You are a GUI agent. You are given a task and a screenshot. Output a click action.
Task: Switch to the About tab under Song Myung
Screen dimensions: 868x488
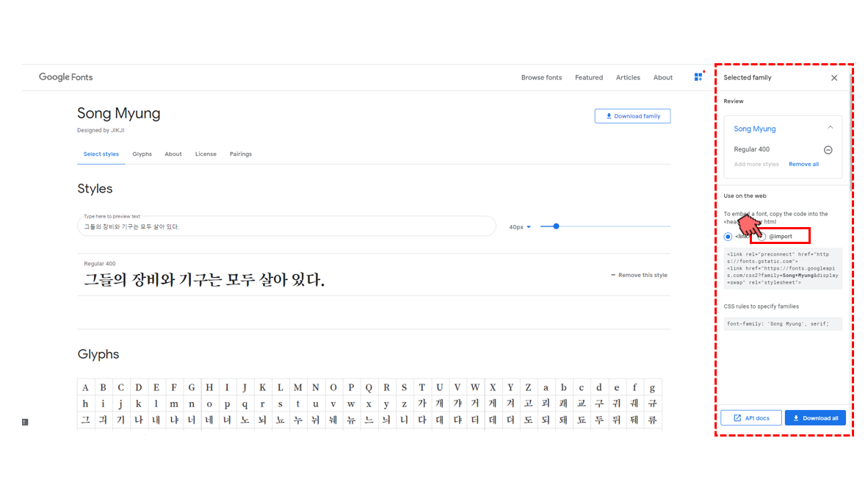point(173,154)
